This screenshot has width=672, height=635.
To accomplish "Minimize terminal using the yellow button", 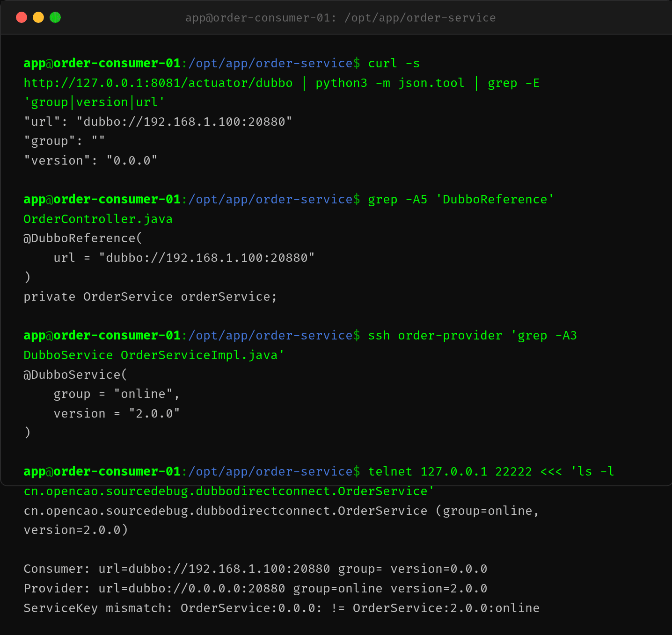I will pyautogui.click(x=38, y=17).
